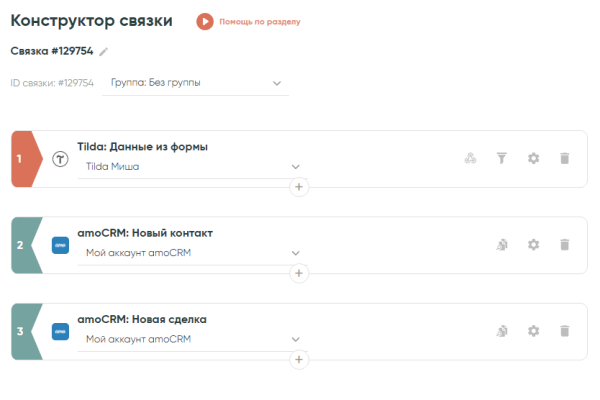The height and width of the screenshot is (400, 600).
Task: Click the ID связки: #129754 text
Action: coord(52,83)
